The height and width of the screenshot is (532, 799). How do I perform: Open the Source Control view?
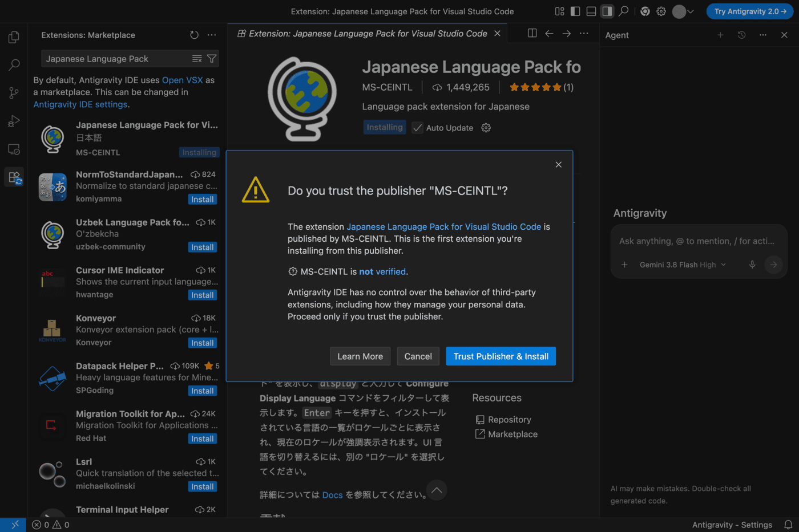[14, 93]
